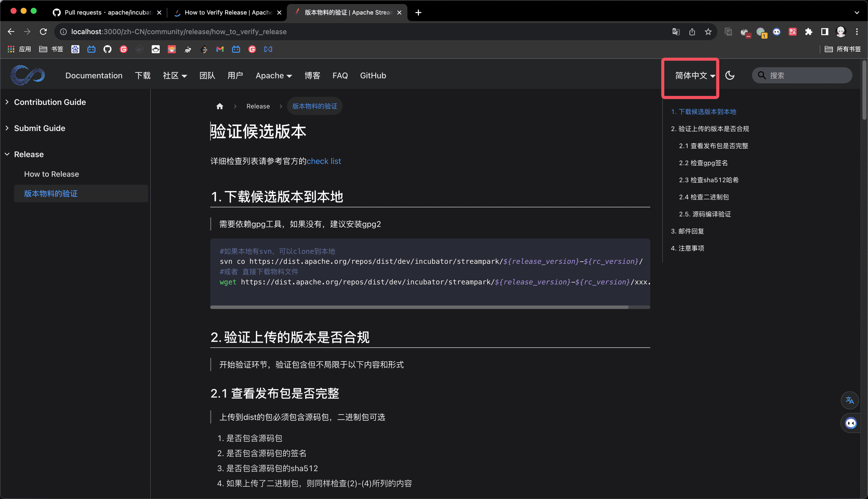The image size is (868, 499).
Task: Expand the Contribution Guide section
Action: pos(50,102)
